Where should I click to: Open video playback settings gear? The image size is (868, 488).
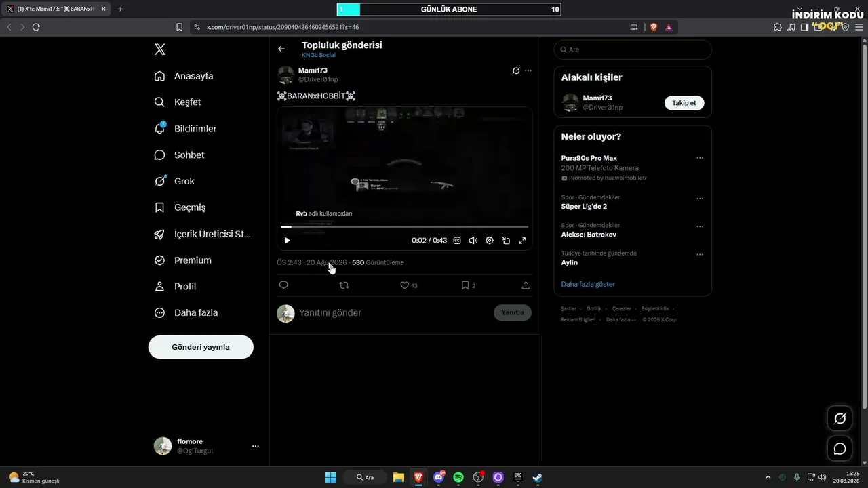(x=490, y=241)
